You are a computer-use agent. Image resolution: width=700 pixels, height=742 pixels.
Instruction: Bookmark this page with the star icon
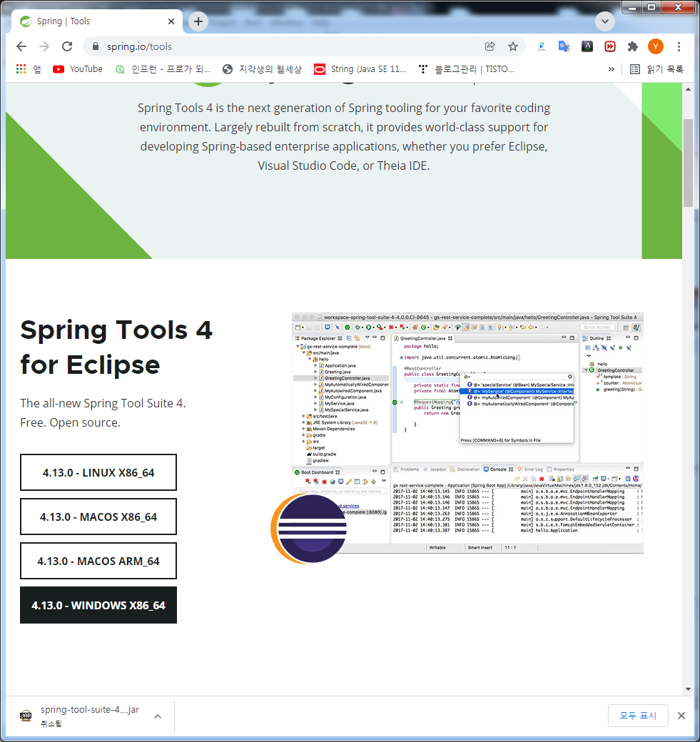coord(513,46)
